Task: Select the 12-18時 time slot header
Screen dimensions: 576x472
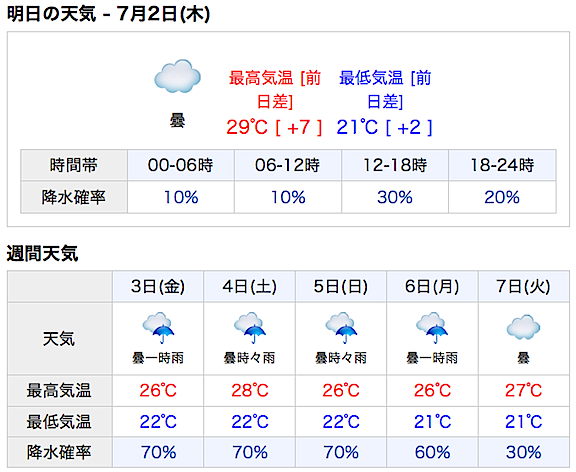Action: click(x=395, y=165)
